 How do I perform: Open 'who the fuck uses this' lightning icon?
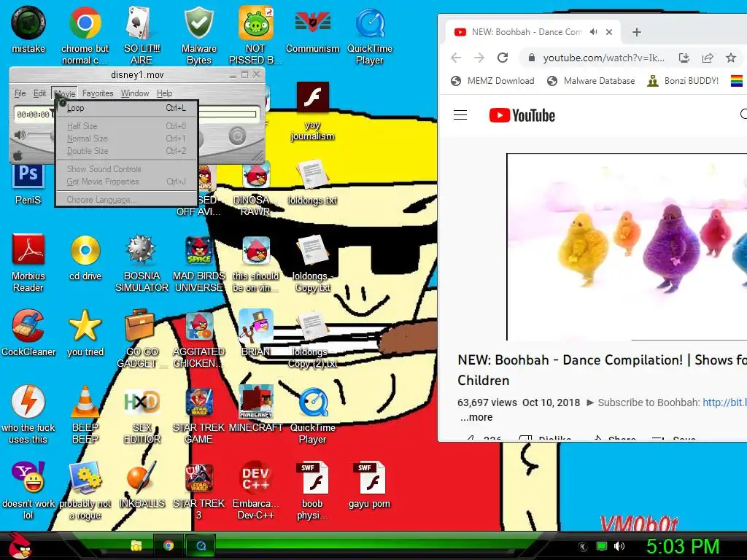click(x=28, y=402)
